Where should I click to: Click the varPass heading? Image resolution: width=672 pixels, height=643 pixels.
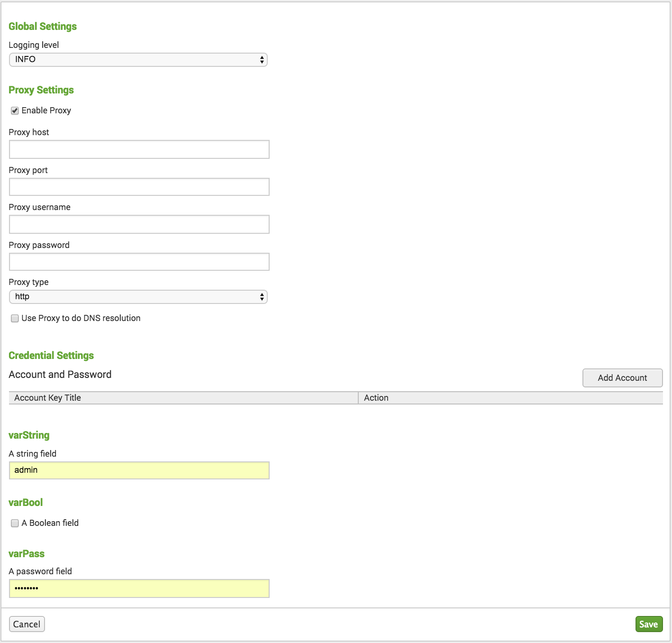tap(27, 554)
